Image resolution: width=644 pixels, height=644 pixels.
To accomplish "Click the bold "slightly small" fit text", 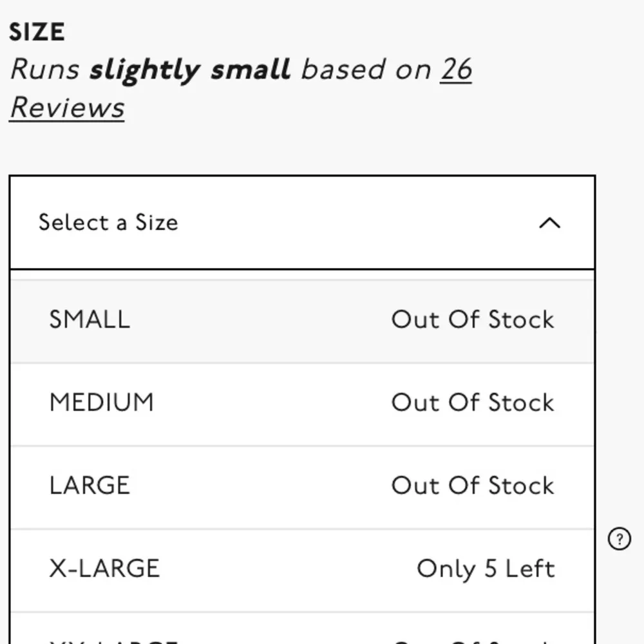I will [190, 70].
